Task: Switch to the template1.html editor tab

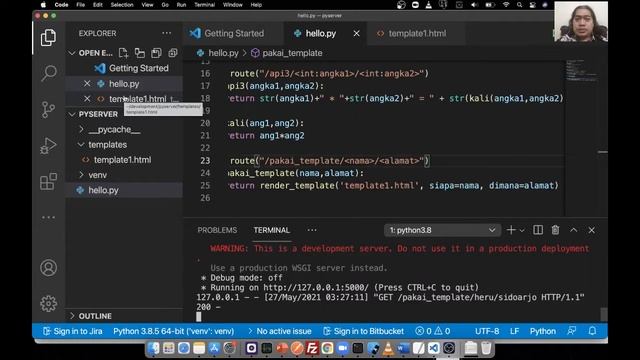Action: coord(416,33)
